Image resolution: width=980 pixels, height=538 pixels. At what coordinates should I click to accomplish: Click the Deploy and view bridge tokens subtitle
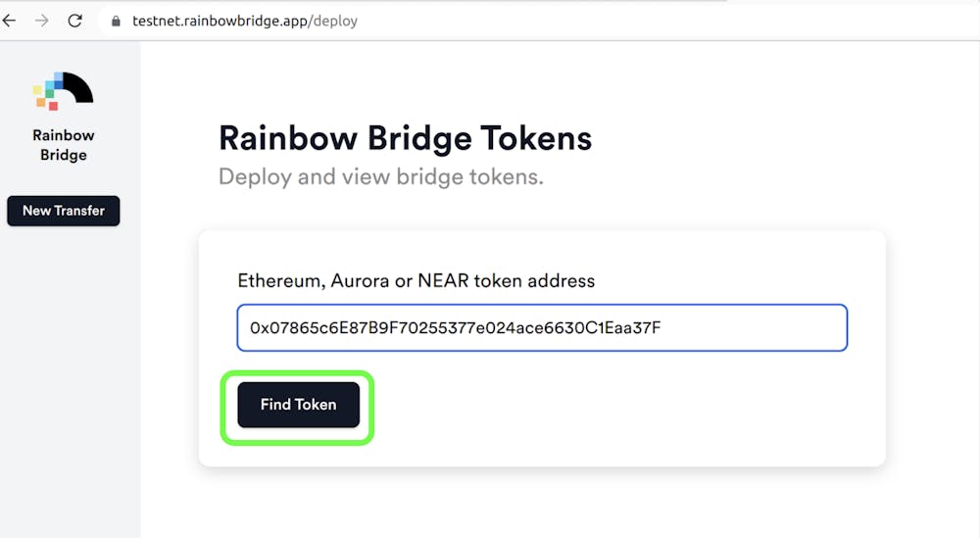point(380,176)
